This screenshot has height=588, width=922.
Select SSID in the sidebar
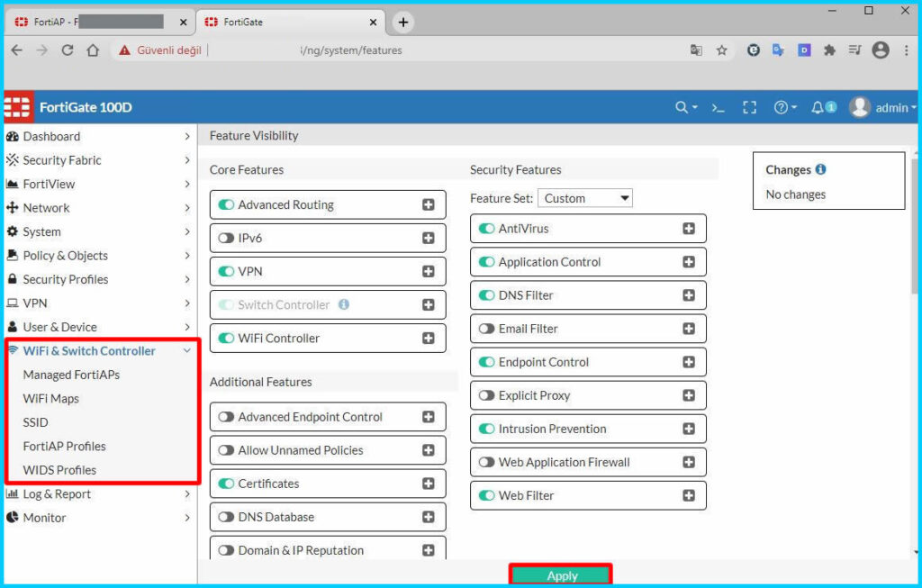(35, 422)
